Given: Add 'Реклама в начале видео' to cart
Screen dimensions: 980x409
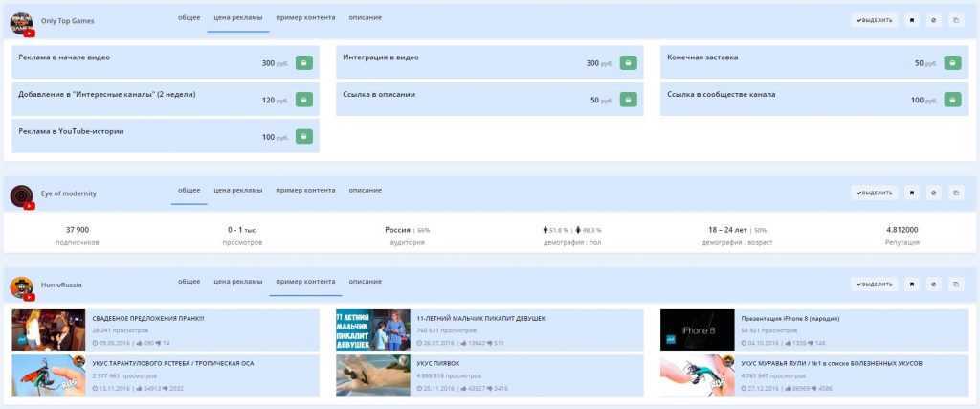Looking at the screenshot, I should point(303,63).
